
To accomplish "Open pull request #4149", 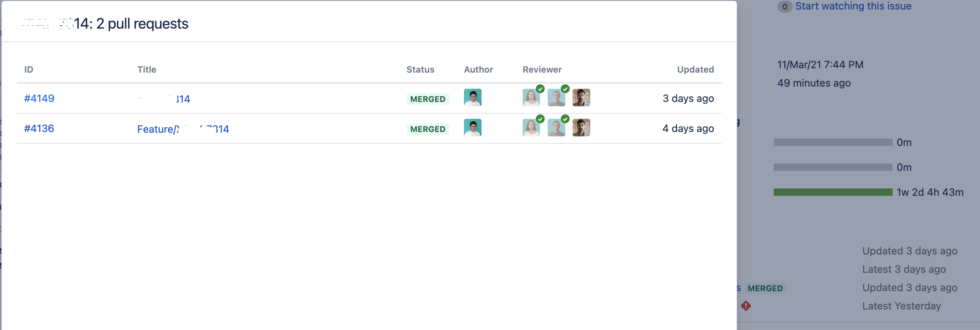I will (39, 99).
